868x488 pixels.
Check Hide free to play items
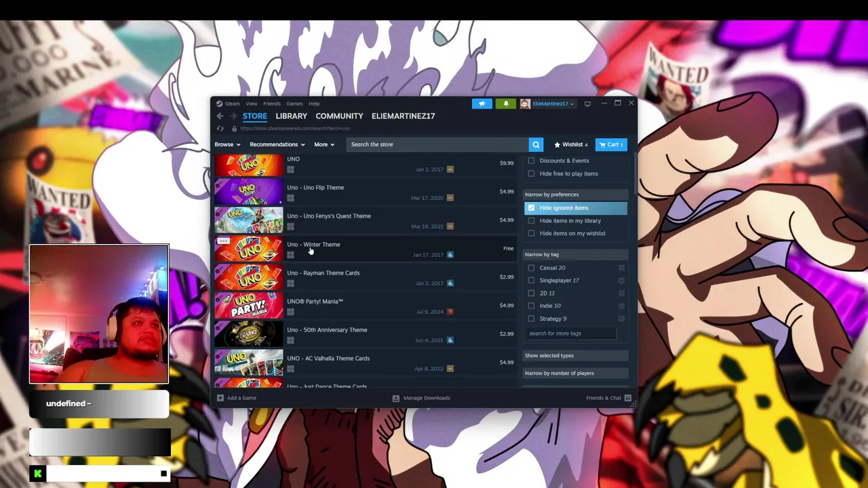point(531,174)
